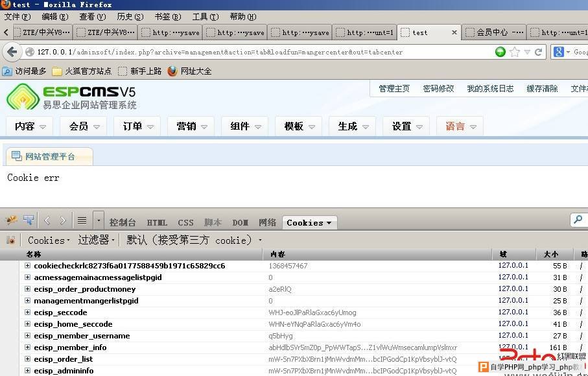Open the 默认（接受第三方 cookie）dropdown
588x376 pixels.
click(194, 240)
